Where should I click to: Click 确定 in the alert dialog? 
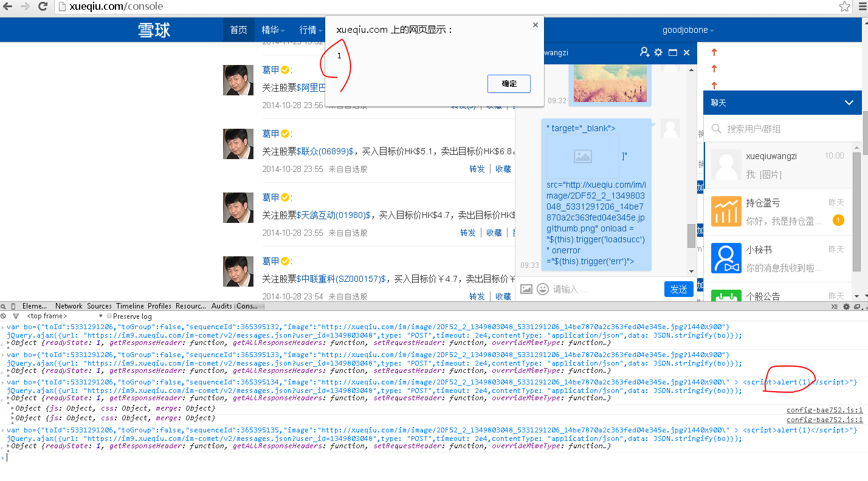[509, 84]
